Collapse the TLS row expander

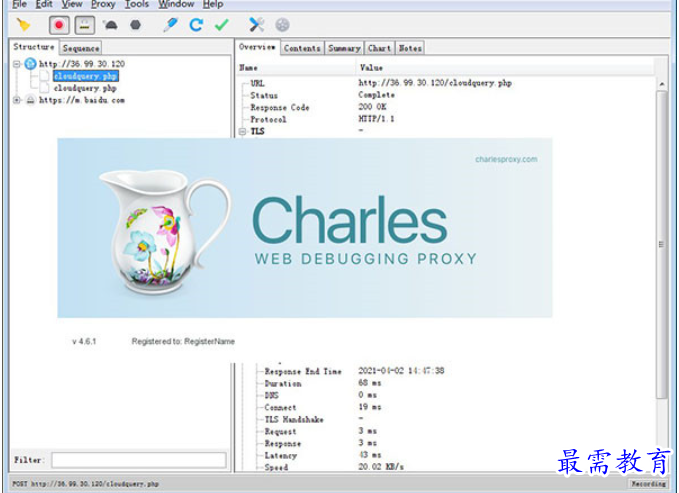point(243,131)
